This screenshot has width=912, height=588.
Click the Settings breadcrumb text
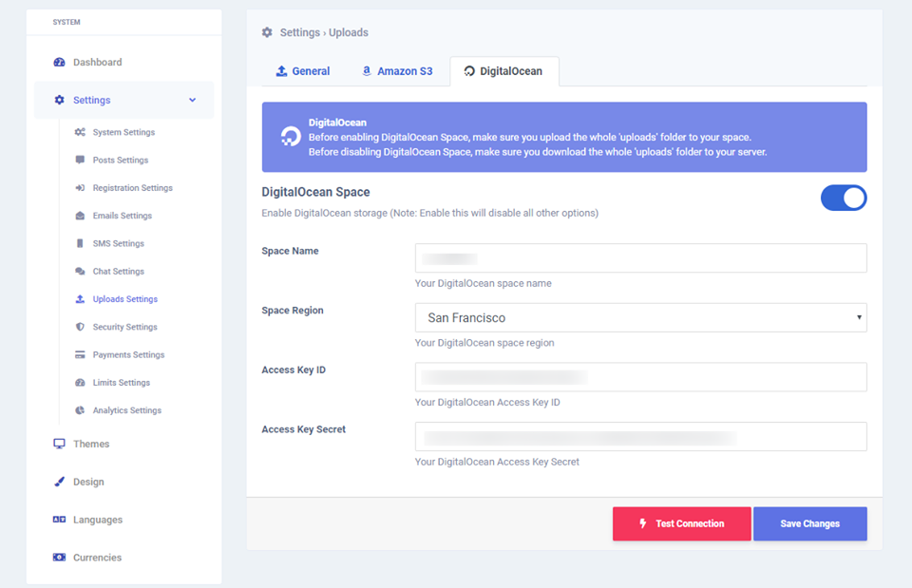coord(300,32)
